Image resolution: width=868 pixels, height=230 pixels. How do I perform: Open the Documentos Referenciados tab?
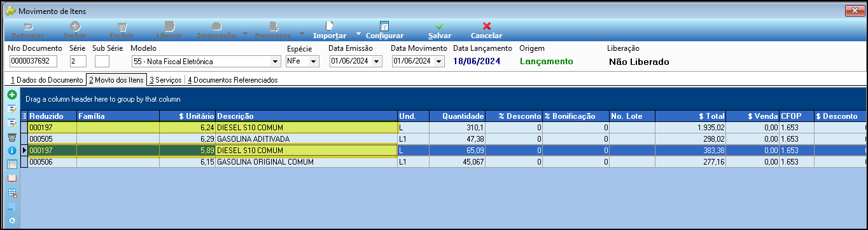tap(232, 80)
